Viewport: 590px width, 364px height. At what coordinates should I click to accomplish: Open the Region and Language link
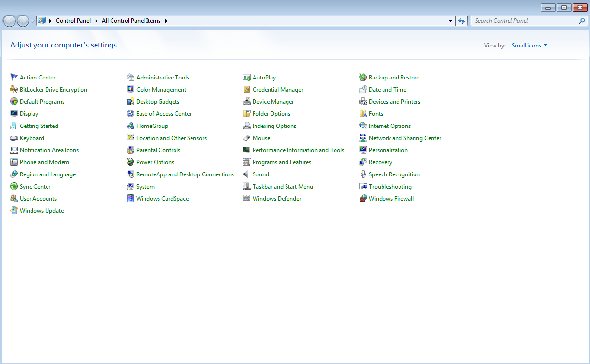[48, 174]
